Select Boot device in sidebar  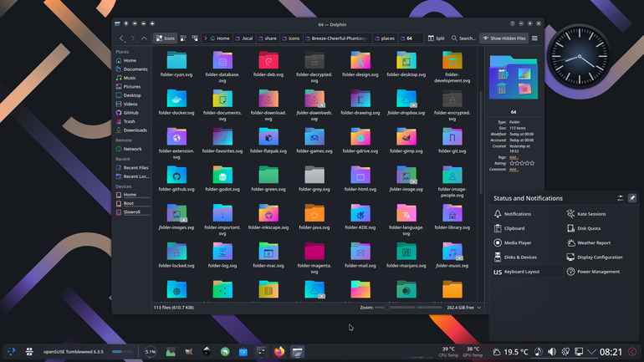click(132, 203)
